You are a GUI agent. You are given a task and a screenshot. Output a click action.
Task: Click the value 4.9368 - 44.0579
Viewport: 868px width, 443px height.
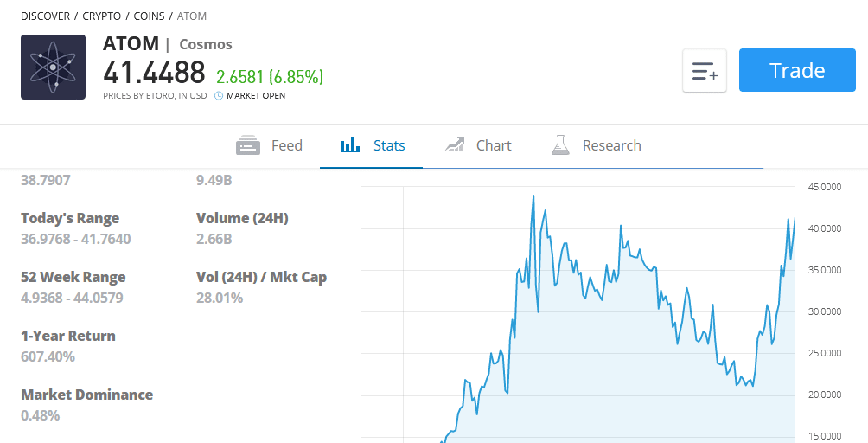pyautogui.click(x=72, y=298)
